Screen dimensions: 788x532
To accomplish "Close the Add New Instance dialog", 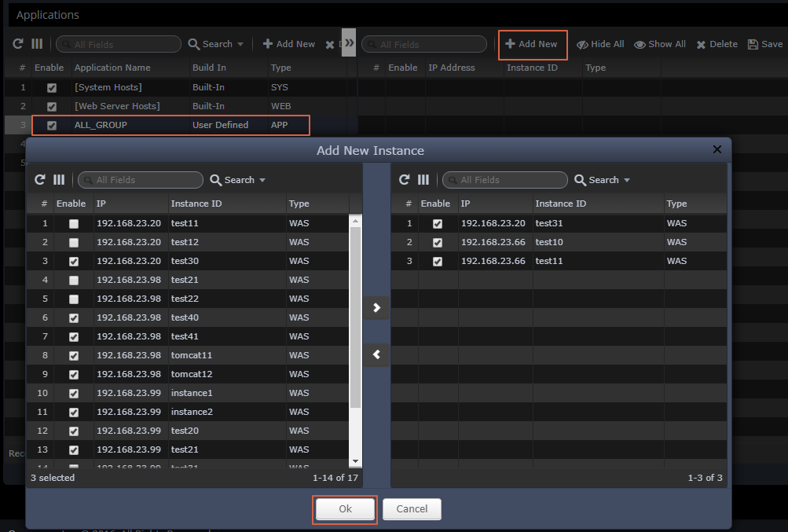I will point(717,149).
